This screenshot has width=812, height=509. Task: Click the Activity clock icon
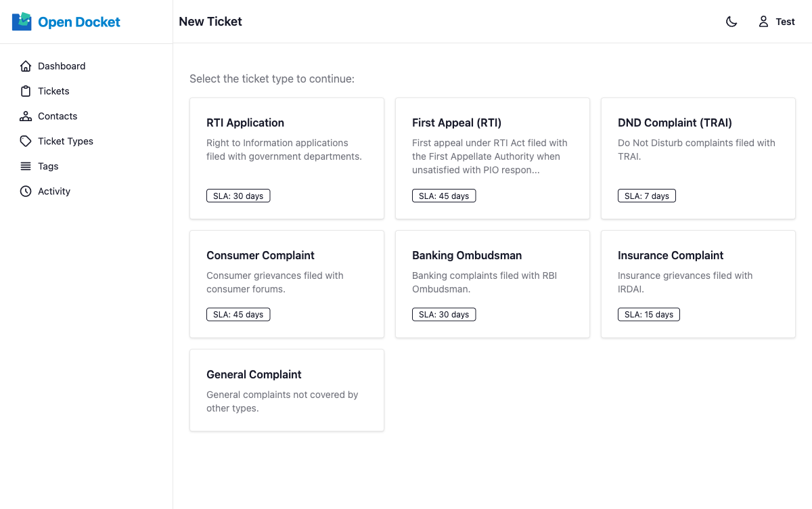tap(25, 191)
